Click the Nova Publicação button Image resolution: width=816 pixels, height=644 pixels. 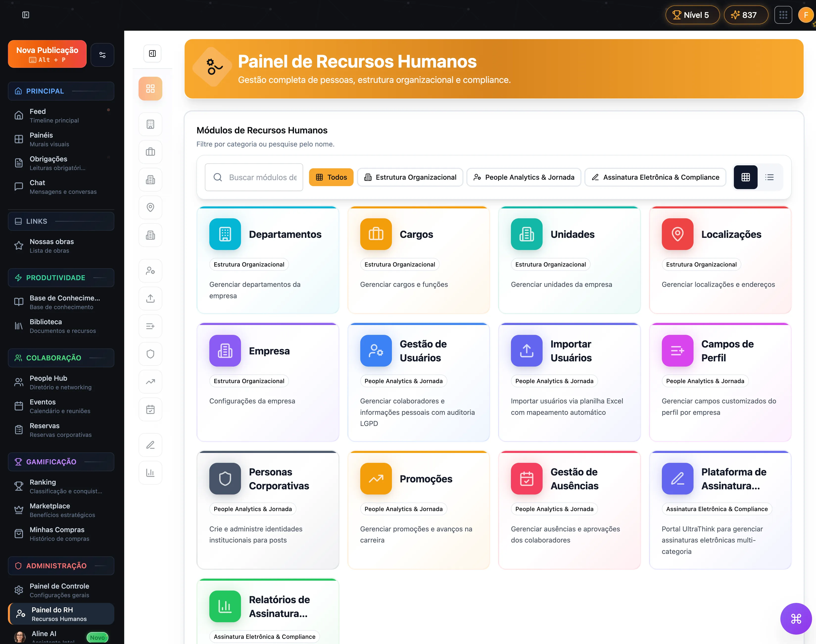coord(47,53)
